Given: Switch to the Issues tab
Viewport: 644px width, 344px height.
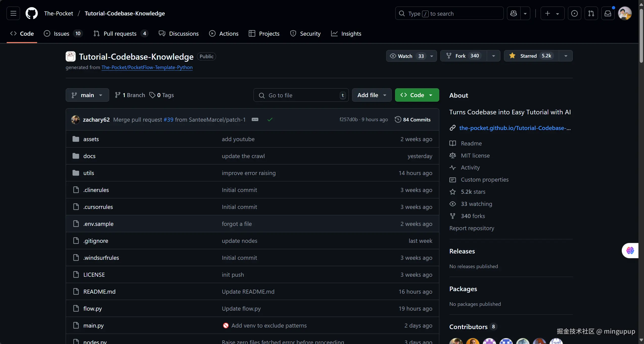Looking at the screenshot, I should [x=63, y=33].
